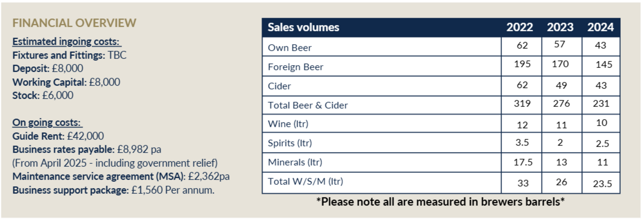Click the brewers barrels footnote text
644x220 pixels.
click(440, 202)
